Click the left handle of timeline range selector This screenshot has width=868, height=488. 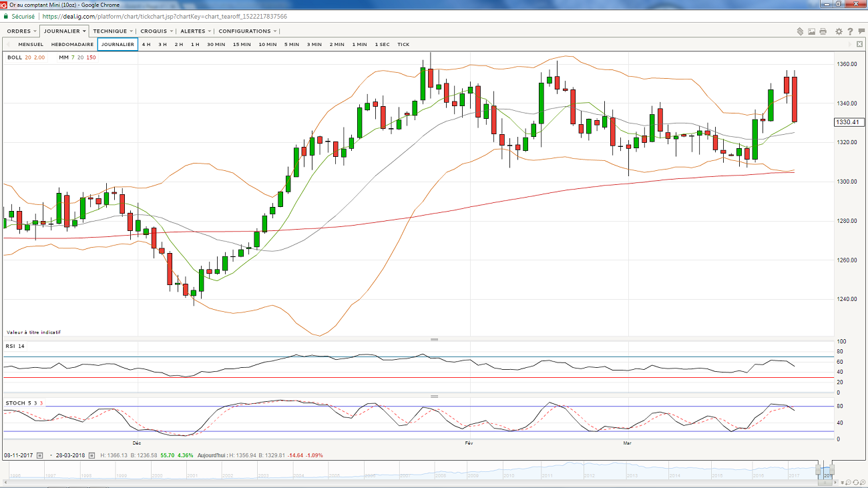tap(818, 469)
